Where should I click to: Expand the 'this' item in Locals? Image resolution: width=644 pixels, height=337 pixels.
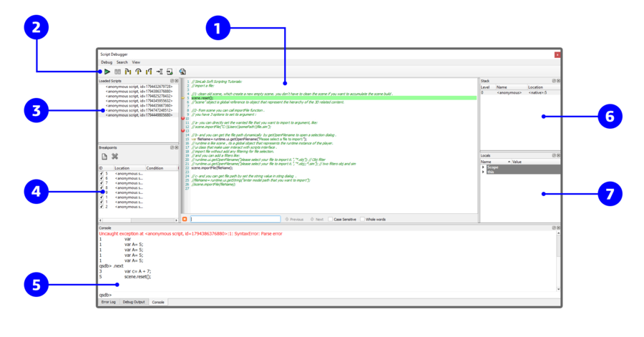coord(483,172)
